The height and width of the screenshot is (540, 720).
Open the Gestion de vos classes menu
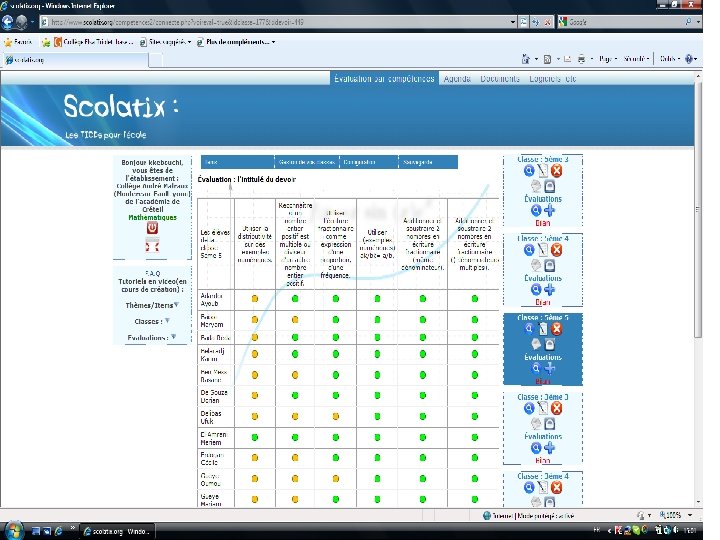(x=307, y=162)
